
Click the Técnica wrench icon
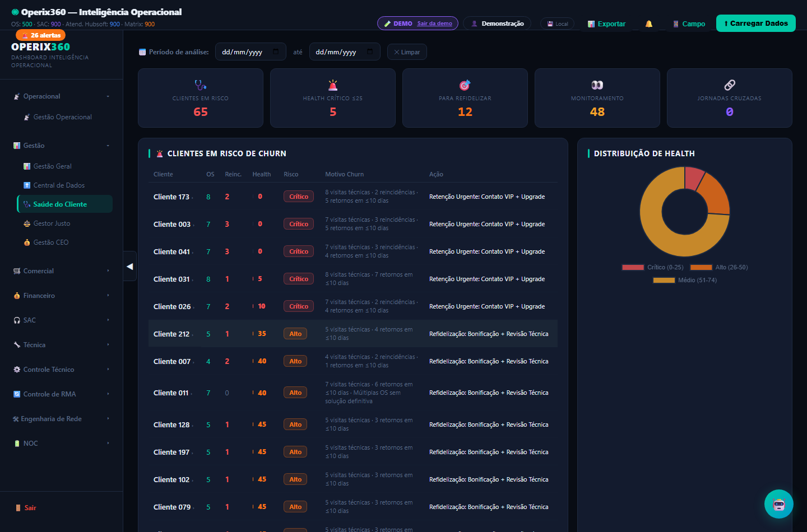[x=17, y=345]
